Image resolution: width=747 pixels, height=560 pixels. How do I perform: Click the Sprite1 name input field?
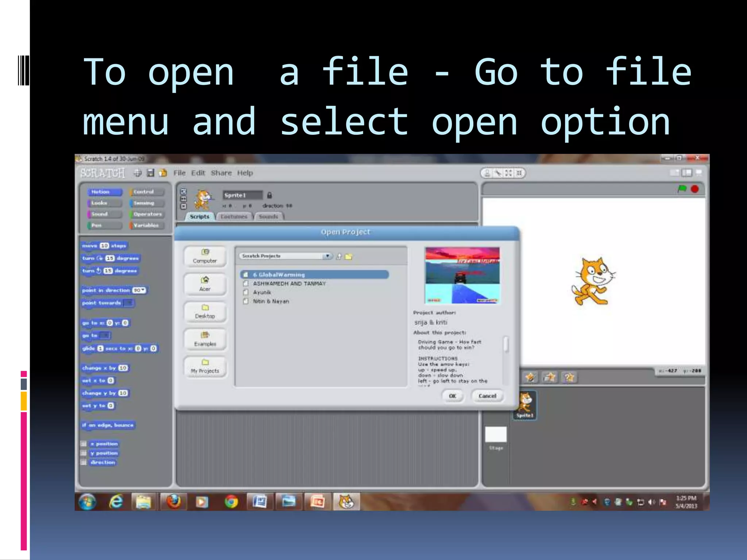click(243, 195)
